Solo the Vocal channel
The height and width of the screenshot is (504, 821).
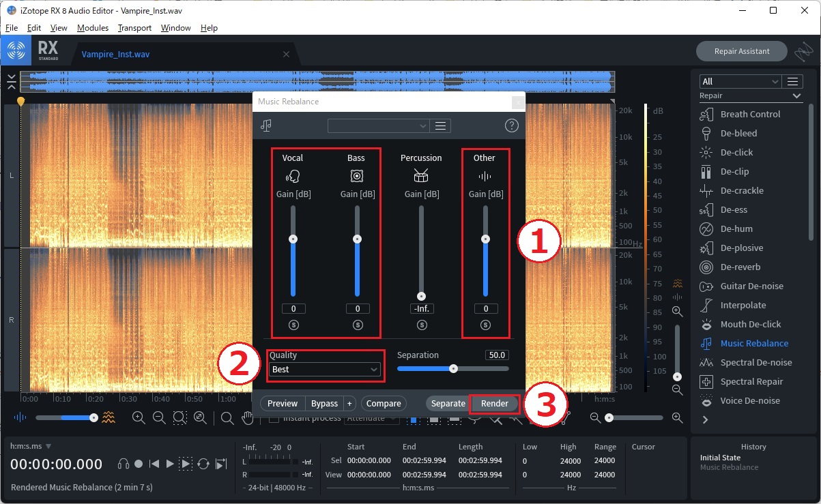(293, 325)
